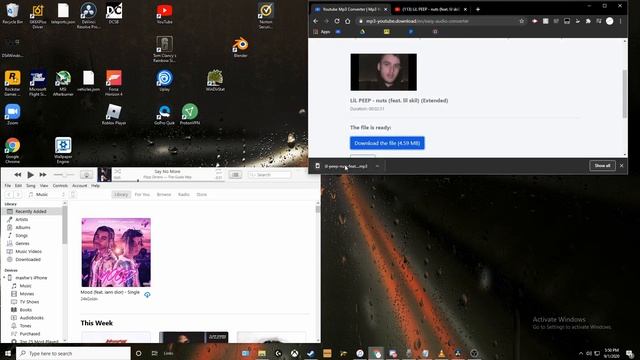Open the Uplay desktop shortcut

pos(164,80)
